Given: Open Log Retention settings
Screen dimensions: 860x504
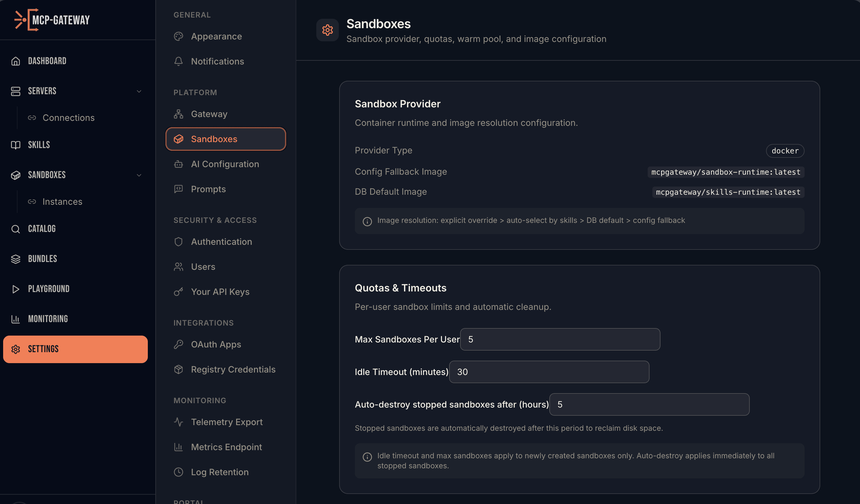Looking at the screenshot, I should pyautogui.click(x=220, y=472).
